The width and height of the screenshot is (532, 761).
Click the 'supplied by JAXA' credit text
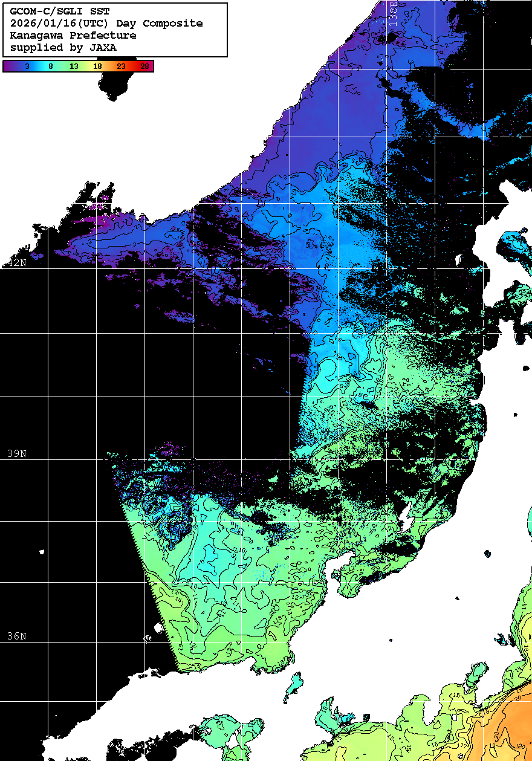pyautogui.click(x=63, y=48)
